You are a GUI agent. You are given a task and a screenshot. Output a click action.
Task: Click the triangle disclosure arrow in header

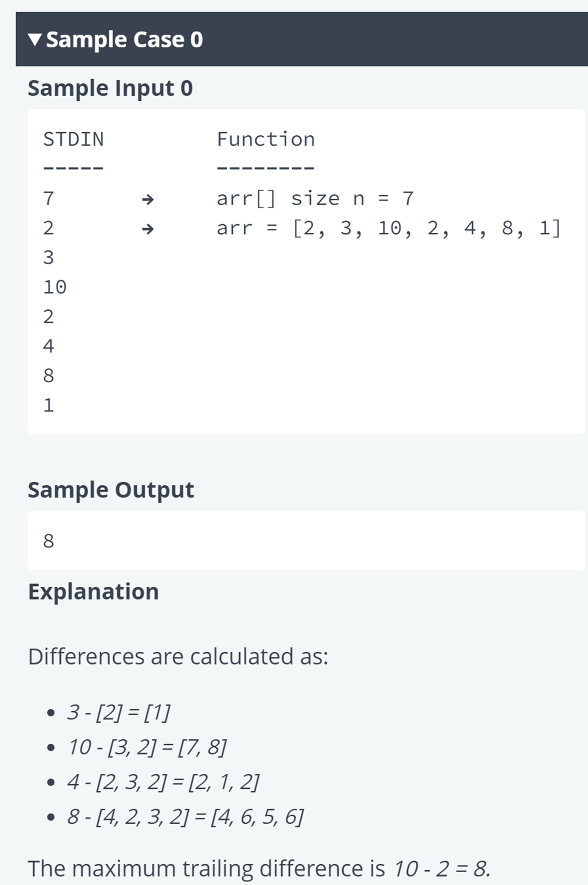click(x=35, y=40)
